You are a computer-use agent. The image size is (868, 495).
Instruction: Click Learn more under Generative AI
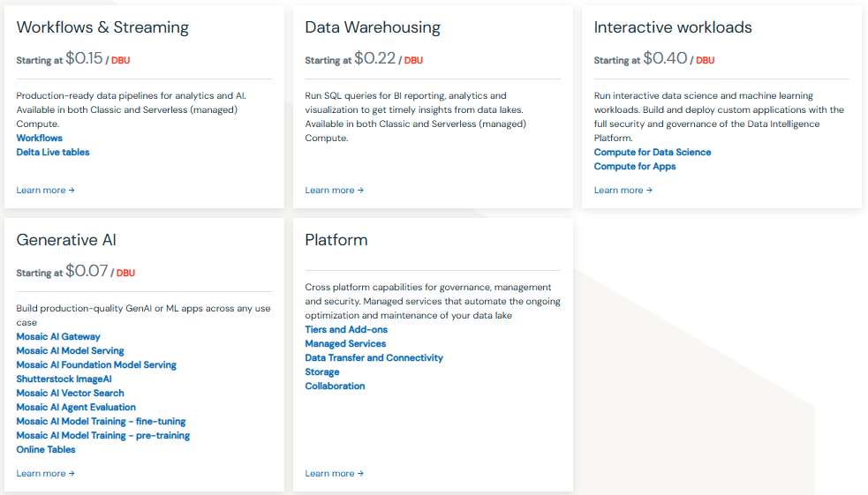(45, 474)
